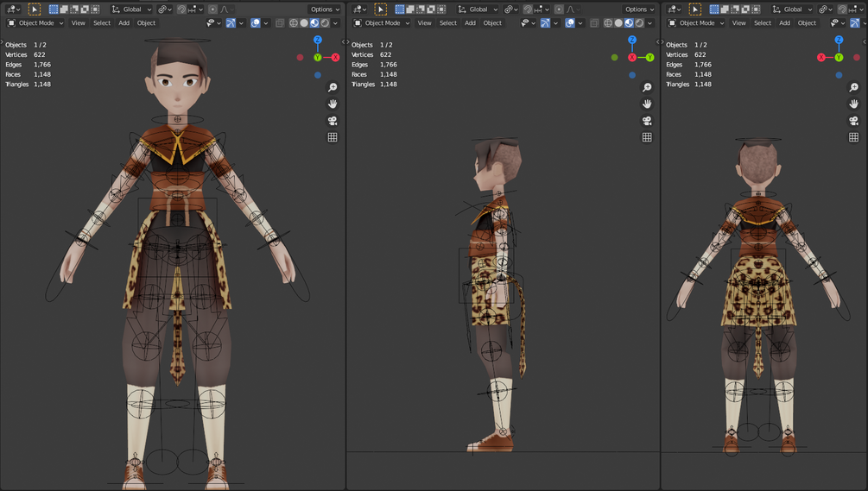Toggle camera view in right viewport
The width and height of the screenshot is (868, 491).
pyautogui.click(x=853, y=121)
